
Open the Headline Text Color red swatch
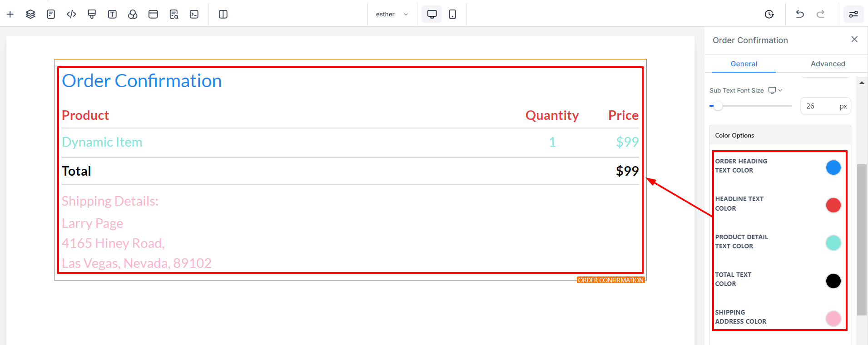833,205
